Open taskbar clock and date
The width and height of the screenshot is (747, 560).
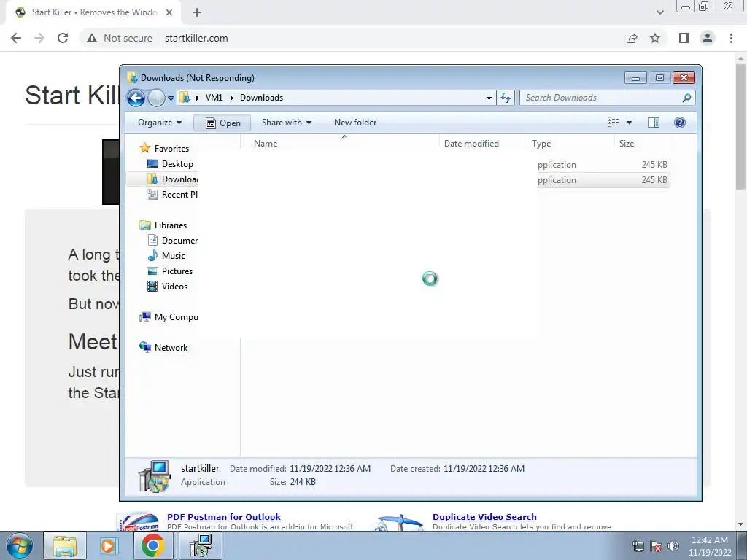pos(710,546)
